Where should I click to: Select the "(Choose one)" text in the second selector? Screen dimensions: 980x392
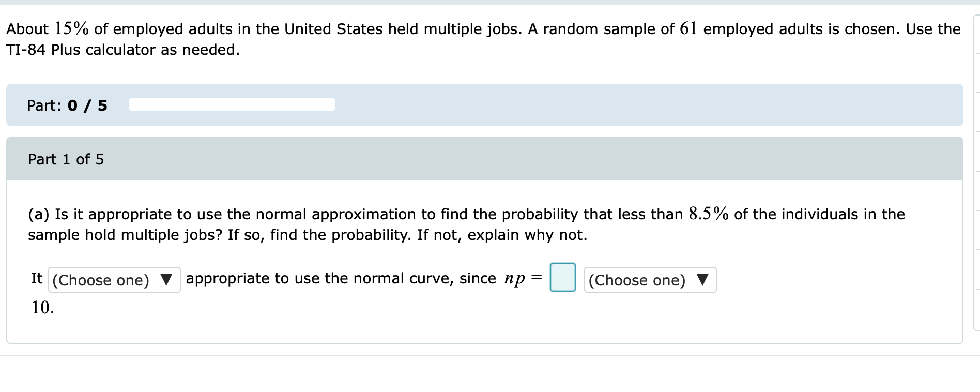tap(637, 280)
